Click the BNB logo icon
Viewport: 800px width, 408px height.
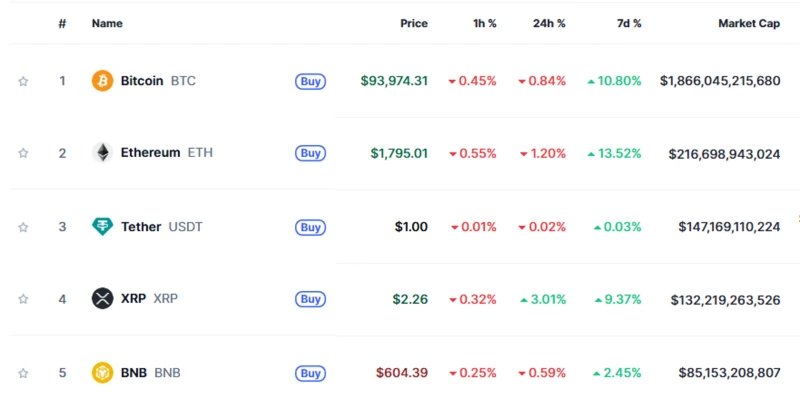coord(102,373)
